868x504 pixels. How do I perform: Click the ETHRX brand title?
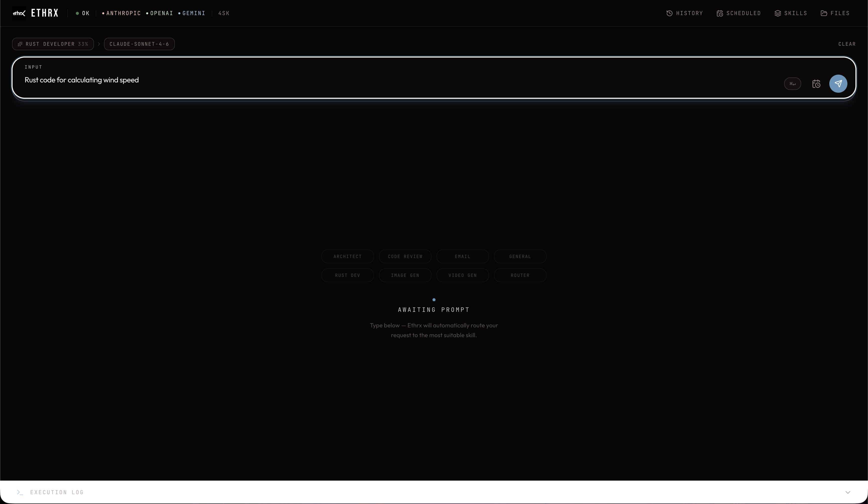(45, 13)
